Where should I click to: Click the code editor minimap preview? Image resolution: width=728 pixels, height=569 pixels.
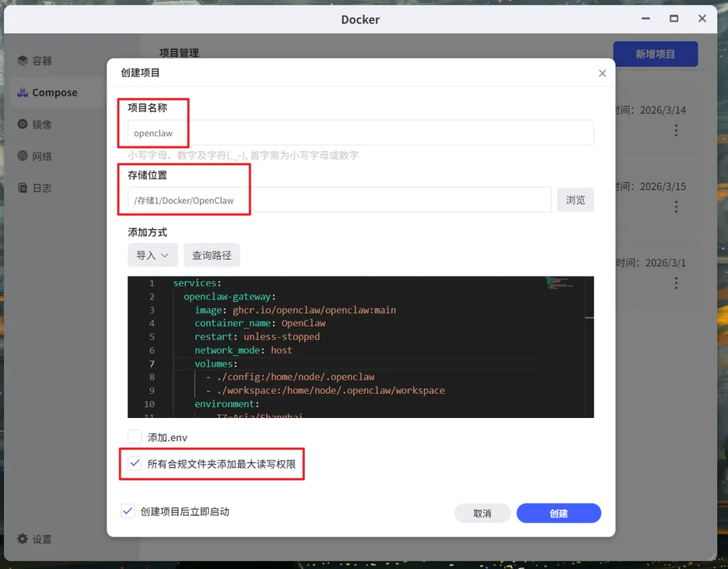click(560, 283)
